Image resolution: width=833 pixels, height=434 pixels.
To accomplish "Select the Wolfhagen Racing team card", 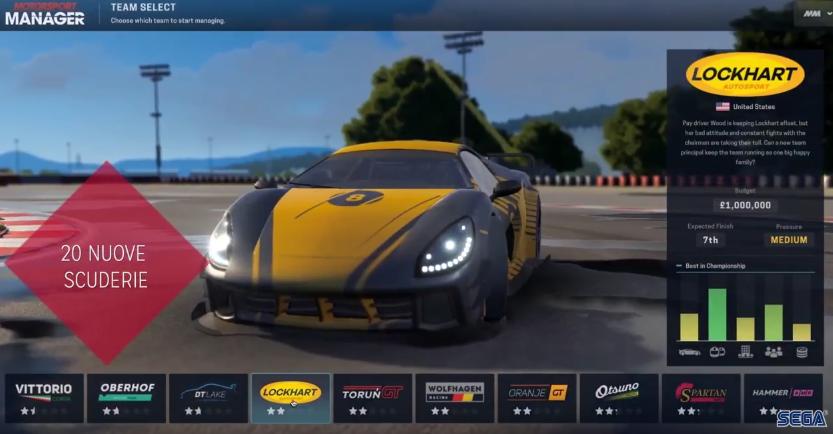I will (x=455, y=398).
